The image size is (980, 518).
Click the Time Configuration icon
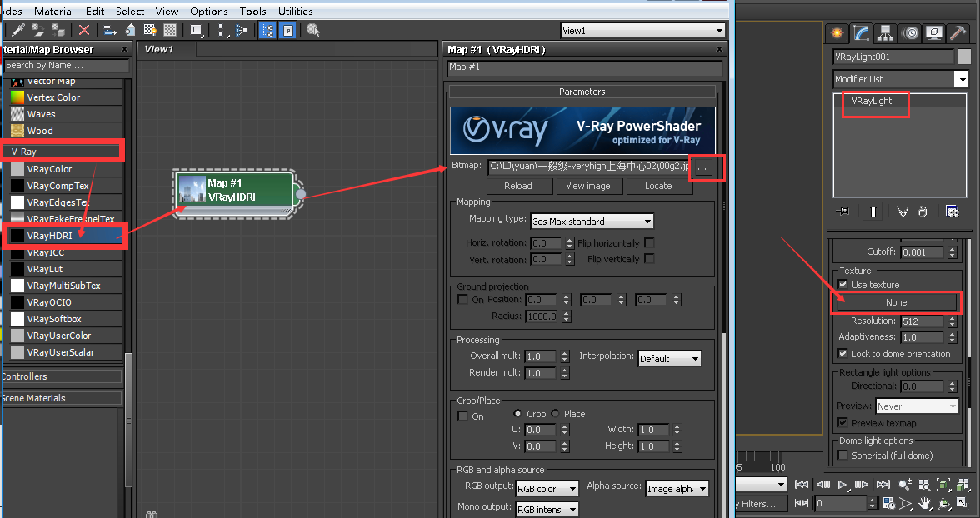click(888, 503)
